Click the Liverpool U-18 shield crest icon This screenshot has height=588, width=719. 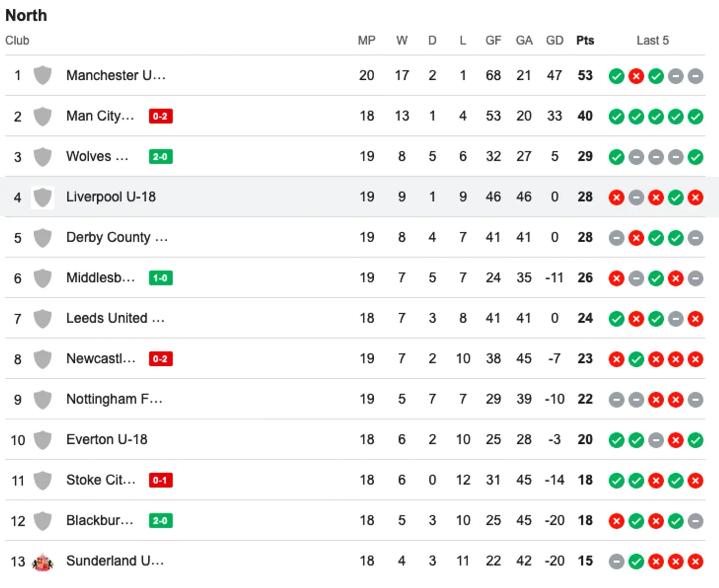[42, 197]
